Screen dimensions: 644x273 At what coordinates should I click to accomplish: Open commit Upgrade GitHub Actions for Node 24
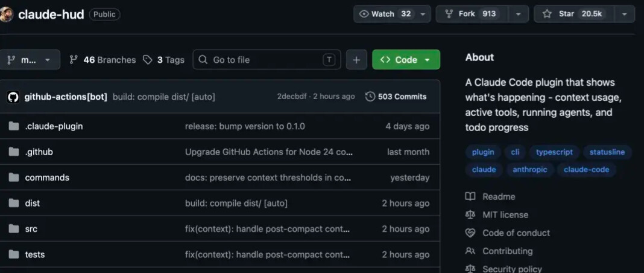[268, 152]
